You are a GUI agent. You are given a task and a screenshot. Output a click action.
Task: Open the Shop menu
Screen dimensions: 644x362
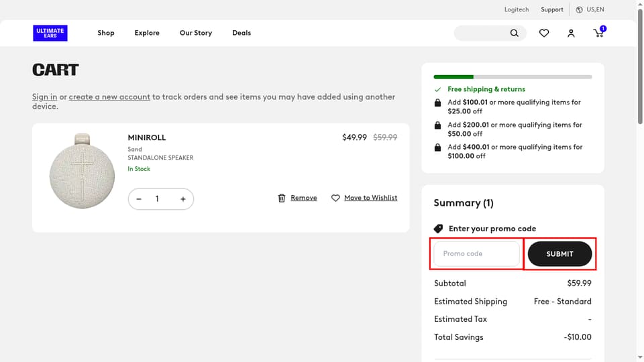106,33
